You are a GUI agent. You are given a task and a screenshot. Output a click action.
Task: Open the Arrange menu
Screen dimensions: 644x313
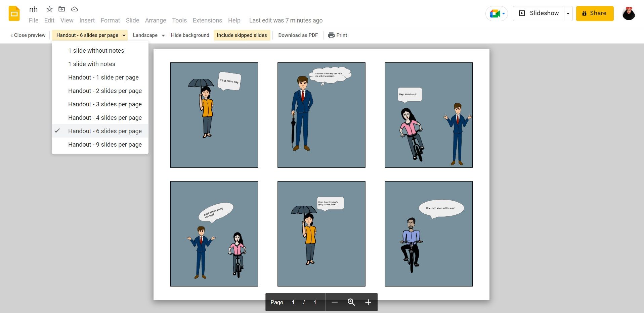pyautogui.click(x=155, y=20)
